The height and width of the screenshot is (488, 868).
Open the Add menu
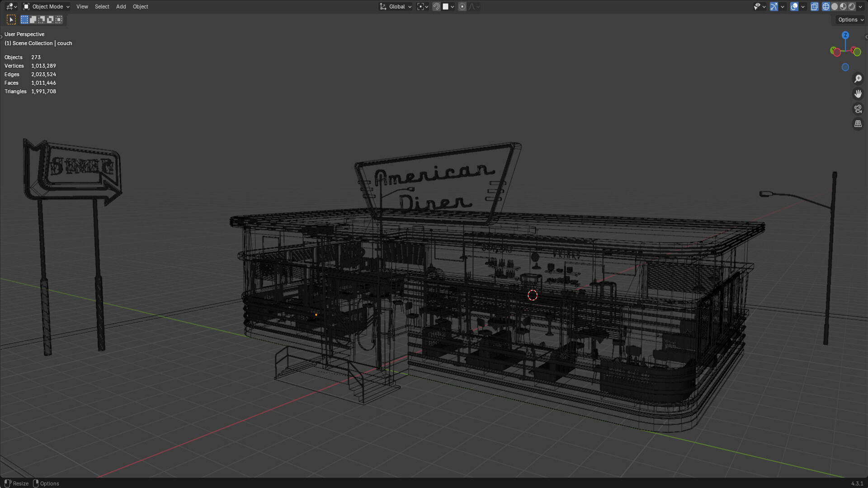coord(121,6)
